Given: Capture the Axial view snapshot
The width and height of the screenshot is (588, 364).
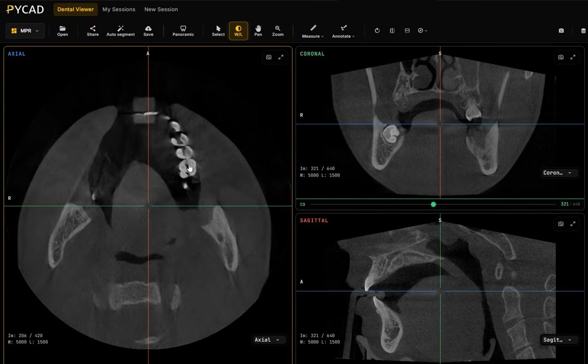Looking at the screenshot, I should tap(269, 57).
